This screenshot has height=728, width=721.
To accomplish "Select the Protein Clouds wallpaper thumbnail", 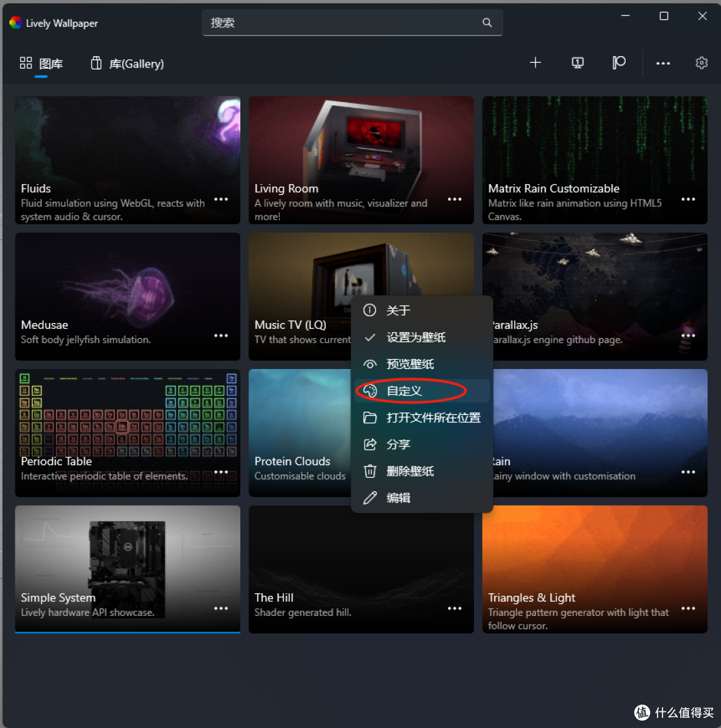I will coord(300,432).
